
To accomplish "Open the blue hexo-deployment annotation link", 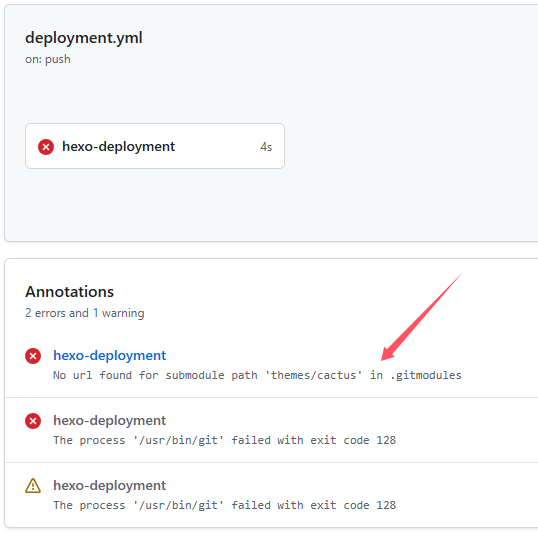I will pyautogui.click(x=109, y=355).
